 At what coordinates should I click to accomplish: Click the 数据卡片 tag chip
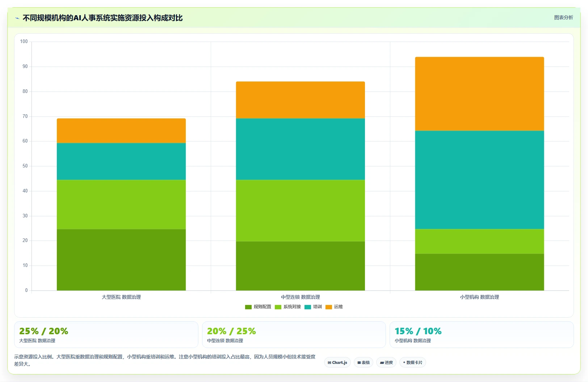(x=413, y=362)
